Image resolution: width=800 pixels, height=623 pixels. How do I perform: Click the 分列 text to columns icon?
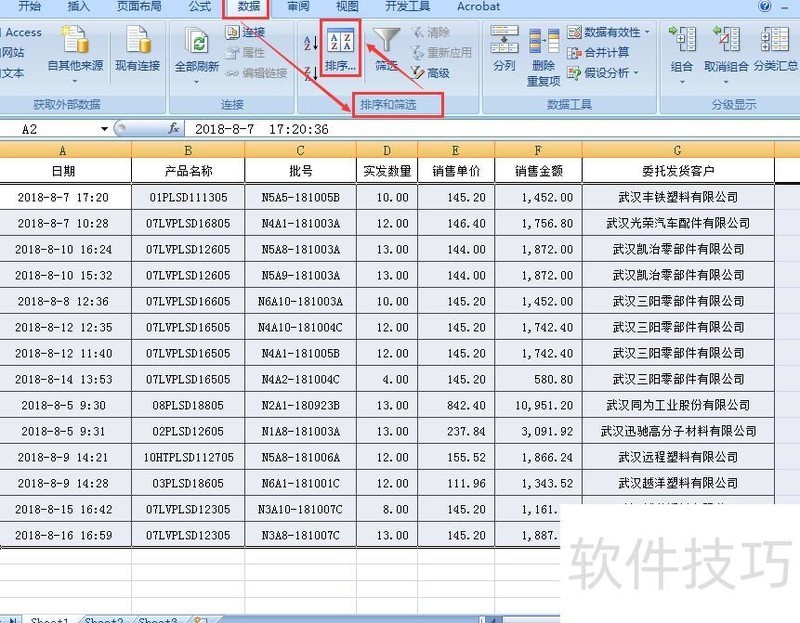(x=504, y=49)
